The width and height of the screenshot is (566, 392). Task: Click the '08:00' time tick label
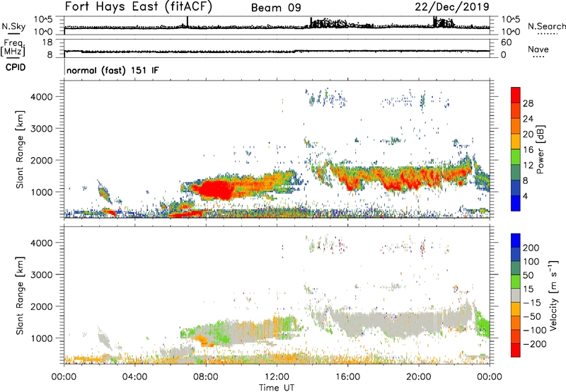point(206,377)
